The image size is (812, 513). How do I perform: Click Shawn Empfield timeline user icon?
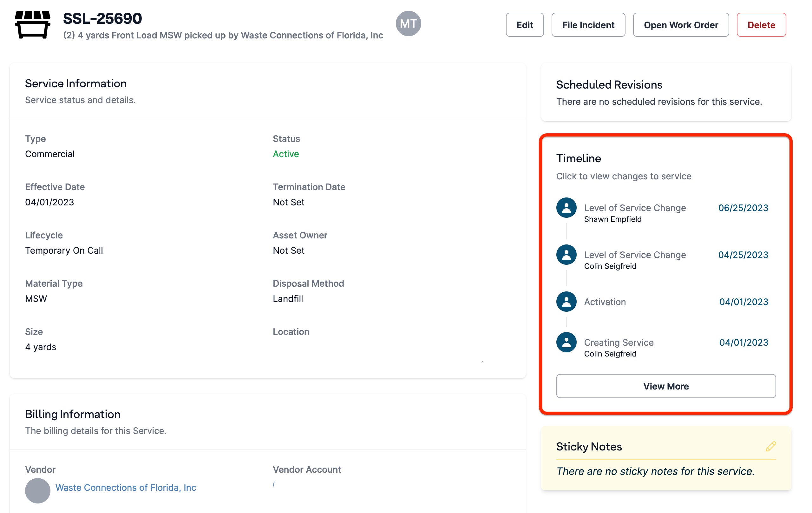566,208
